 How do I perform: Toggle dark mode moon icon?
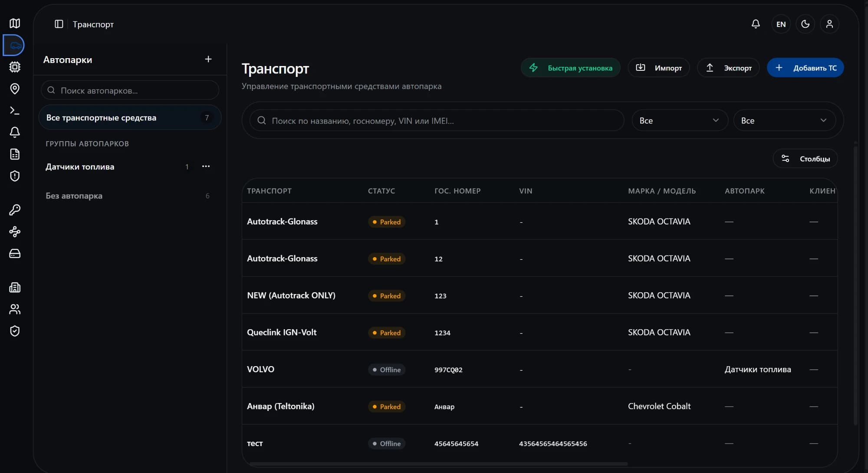click(x=805, y=24)
